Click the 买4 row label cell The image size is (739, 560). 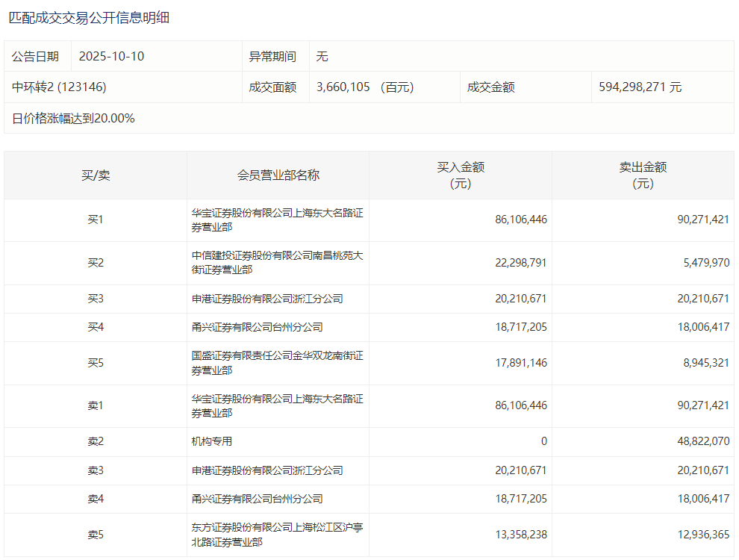tap(96, 327)
